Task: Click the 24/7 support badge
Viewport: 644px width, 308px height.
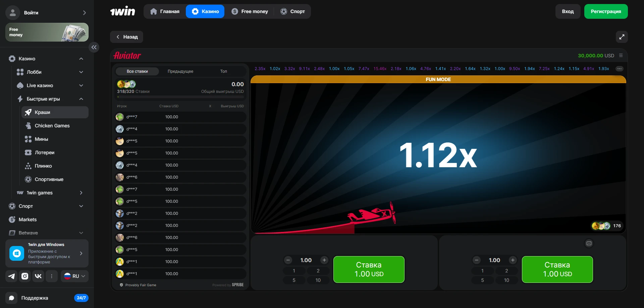Action: (81, 298)
